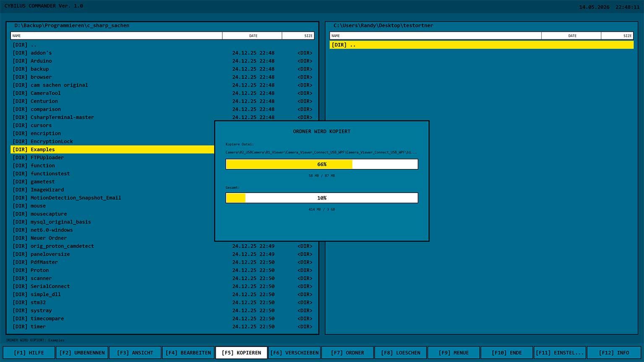Viewport: 644px width, 362px height.
Task: Select the MotionDetection_Snapshot_Email directory
Action: click(112, 198)
